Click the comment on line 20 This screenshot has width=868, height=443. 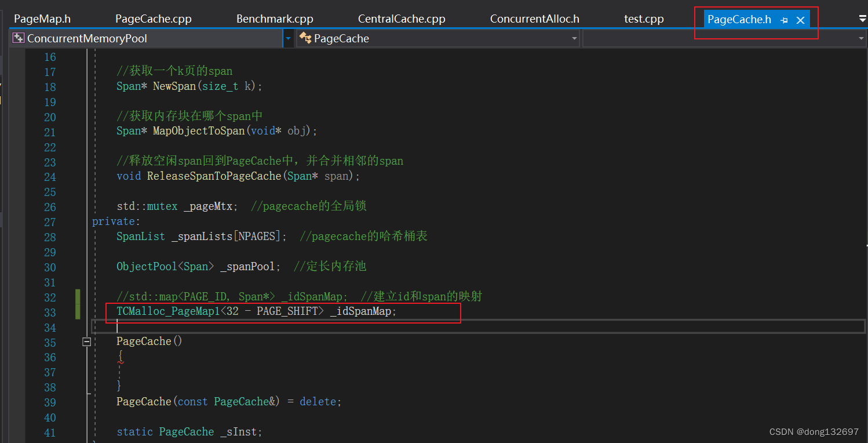coord(189,116)
